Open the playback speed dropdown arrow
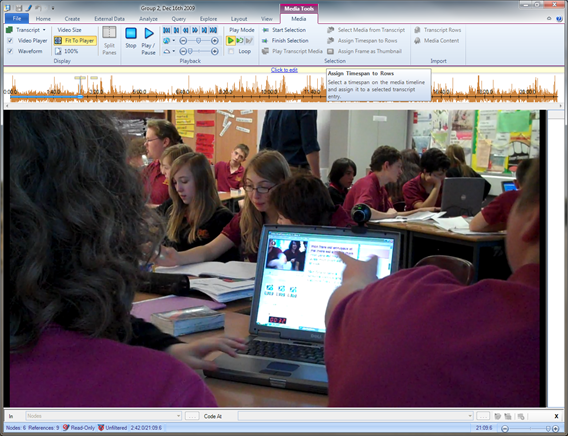The height and width of the screenshot is (436, 568). pyautogui.click(x=174, y=41)
